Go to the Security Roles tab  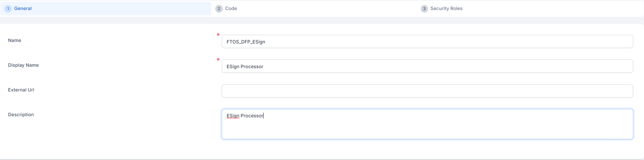tap(446, 9)
